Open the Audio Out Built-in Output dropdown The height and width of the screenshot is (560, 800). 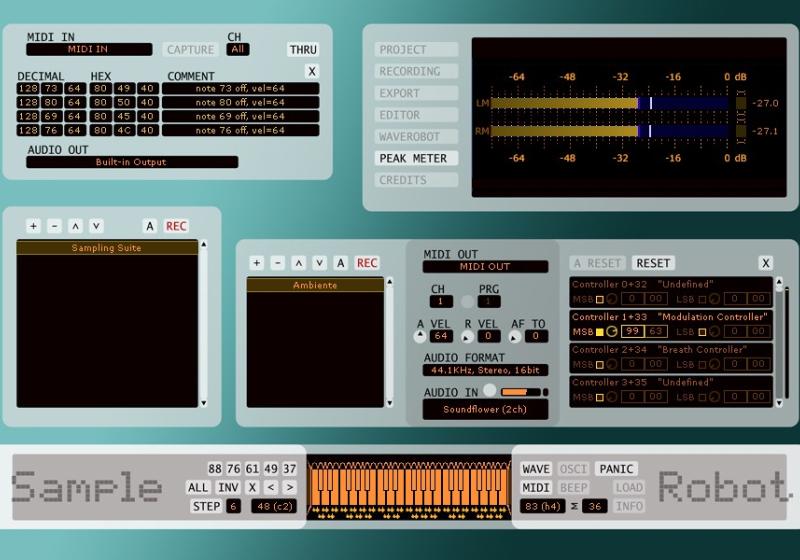click(x=131, y=162)
